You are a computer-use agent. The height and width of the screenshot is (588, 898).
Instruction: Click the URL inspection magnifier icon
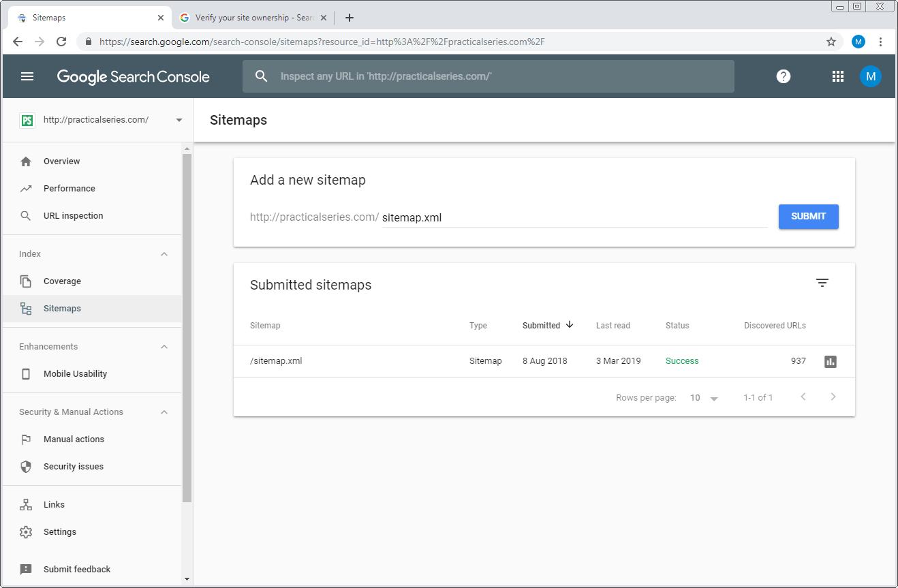tap(26, 216)
